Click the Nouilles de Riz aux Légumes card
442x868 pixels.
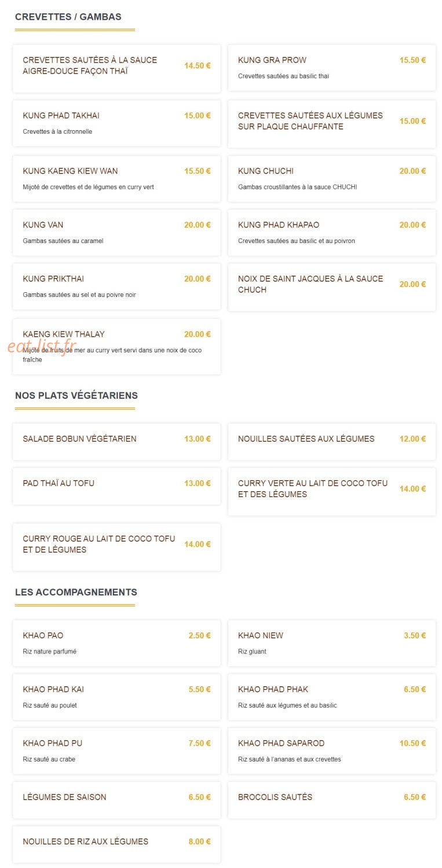click(116, 845)
